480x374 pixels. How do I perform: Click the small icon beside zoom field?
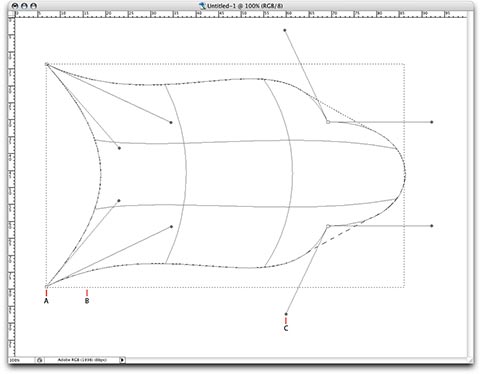(40, 360)
